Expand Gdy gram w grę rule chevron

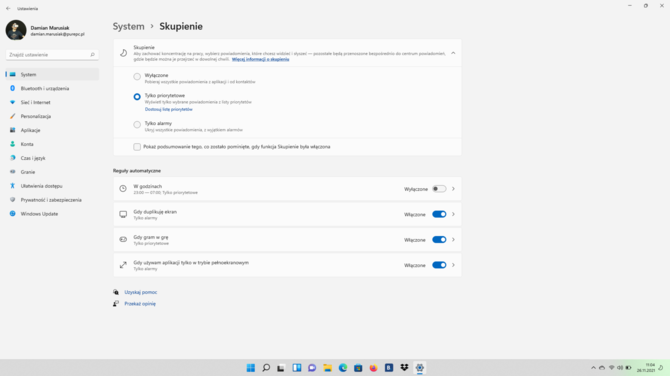point(453,240)
